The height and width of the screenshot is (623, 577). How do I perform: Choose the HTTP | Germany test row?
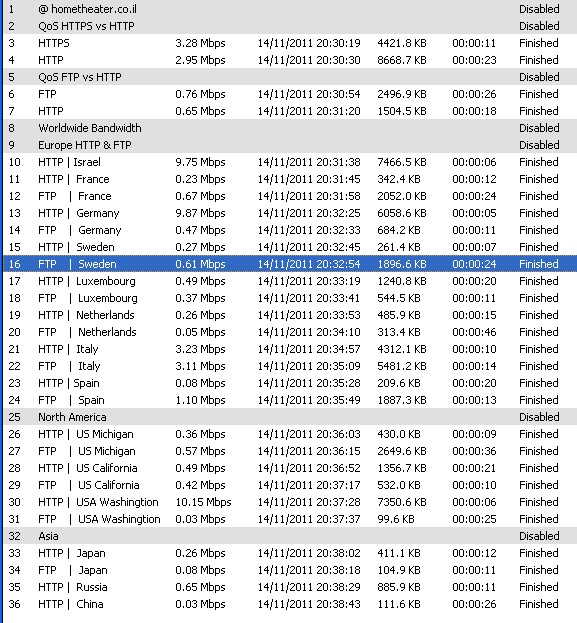[x=290, y=213]
